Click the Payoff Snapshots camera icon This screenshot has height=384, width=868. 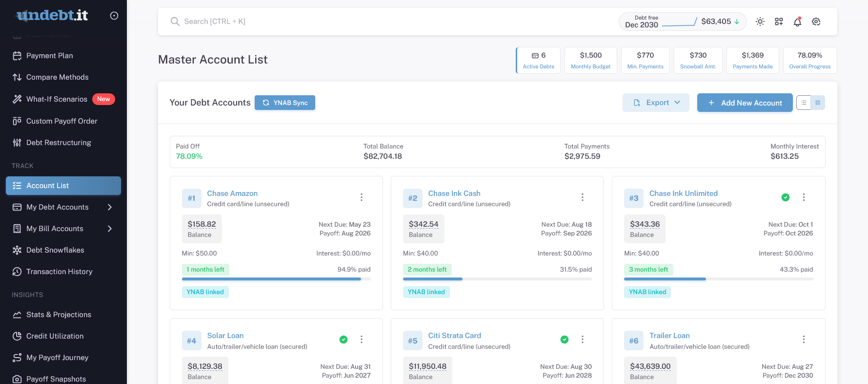(17, 379)
